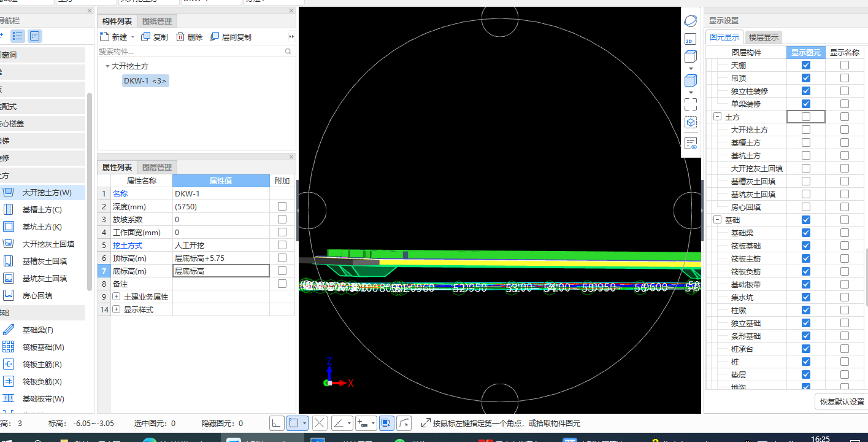Select the 大开挖土方(W) tool icon
Viewport: 868px width, 442px height.
(x=9, y=192)
